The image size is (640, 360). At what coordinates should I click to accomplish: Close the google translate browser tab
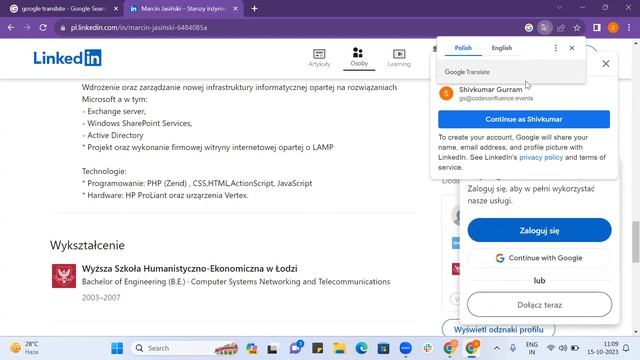click(x=116, y=9)
